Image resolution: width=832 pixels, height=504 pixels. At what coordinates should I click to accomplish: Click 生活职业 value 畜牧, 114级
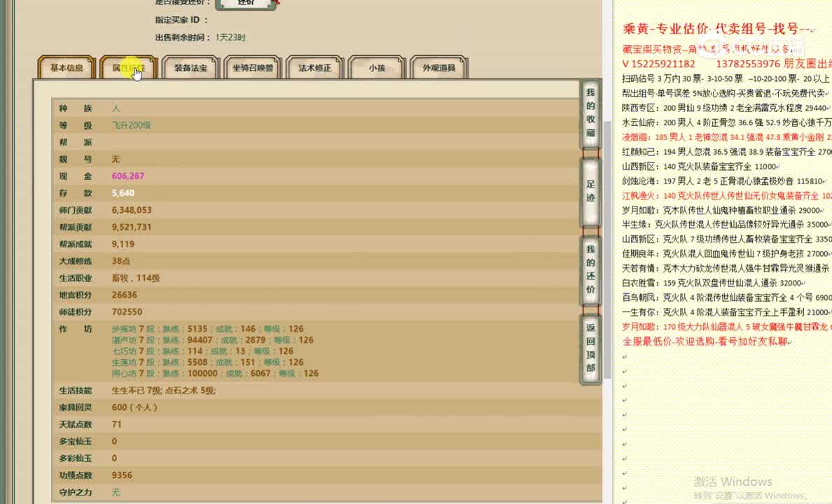click(136, 278)
